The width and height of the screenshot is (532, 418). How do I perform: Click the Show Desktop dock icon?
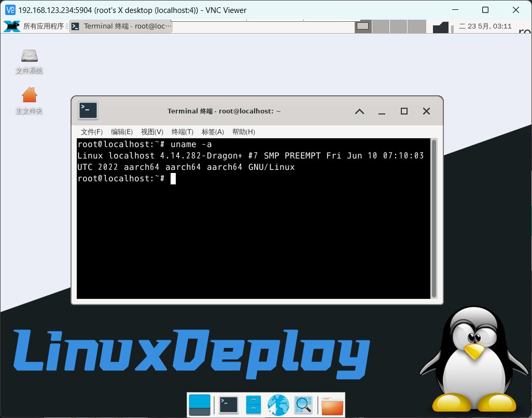[x=200, y=405]
